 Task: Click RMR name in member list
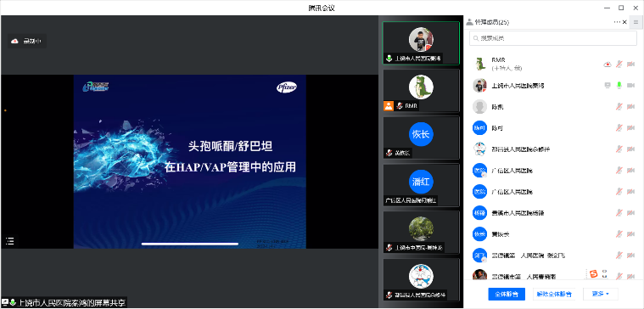click(x=498, y=60)
